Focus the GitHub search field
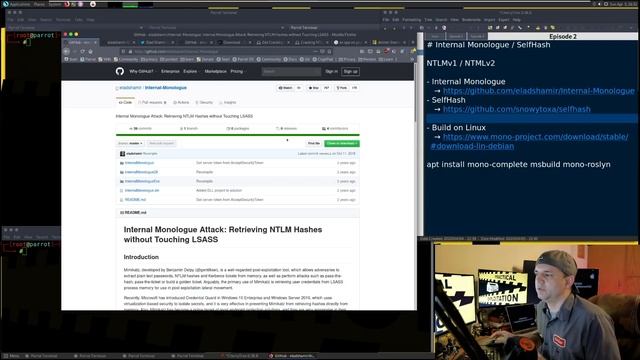640x360 pixels. [x=291, y=71]
